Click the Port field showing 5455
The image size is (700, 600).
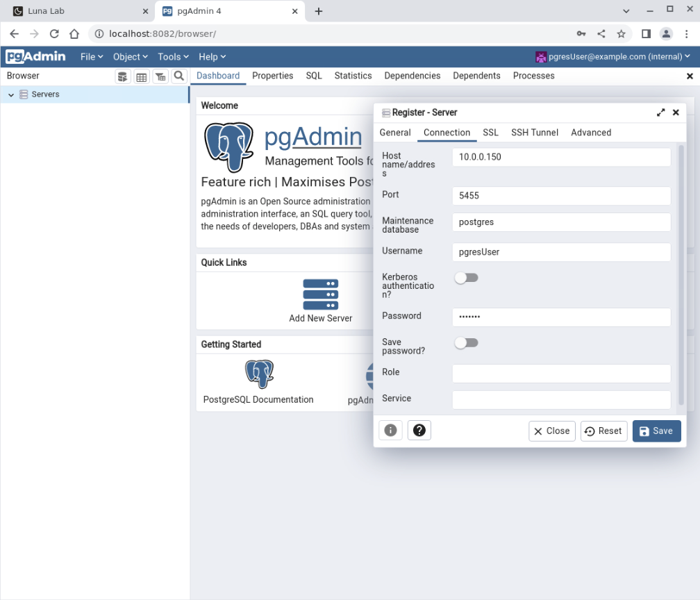pos(561,196)
